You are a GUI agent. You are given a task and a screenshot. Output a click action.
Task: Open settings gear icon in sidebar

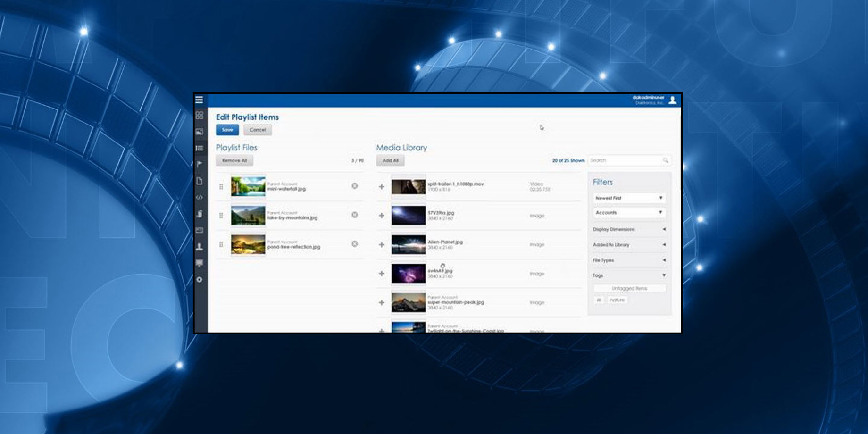199,280
